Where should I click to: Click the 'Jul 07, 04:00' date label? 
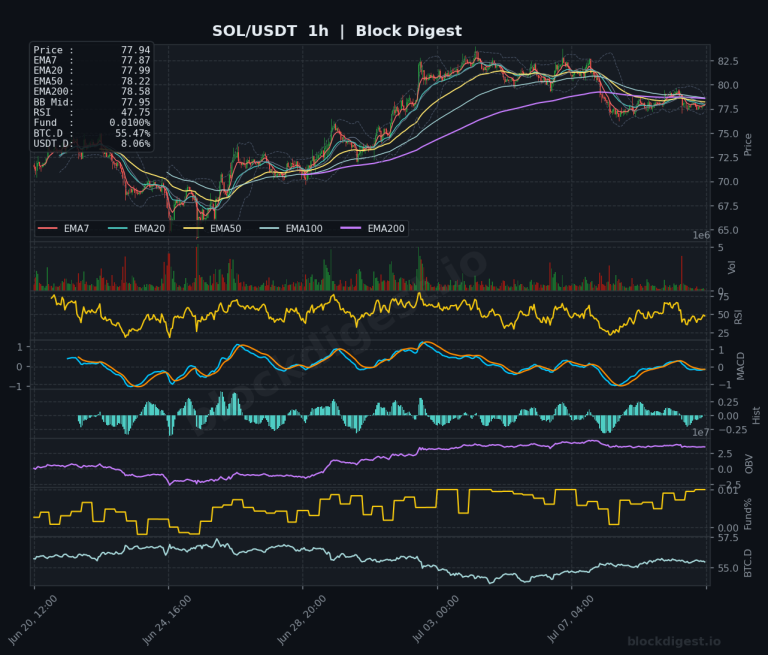tap(570, 620)
